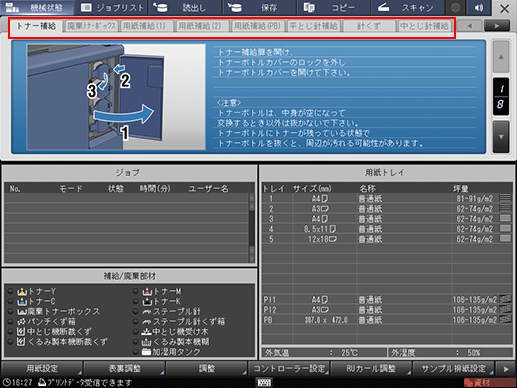Show previous tabs with left arrow
517x388 pixels.
[470, 26]
